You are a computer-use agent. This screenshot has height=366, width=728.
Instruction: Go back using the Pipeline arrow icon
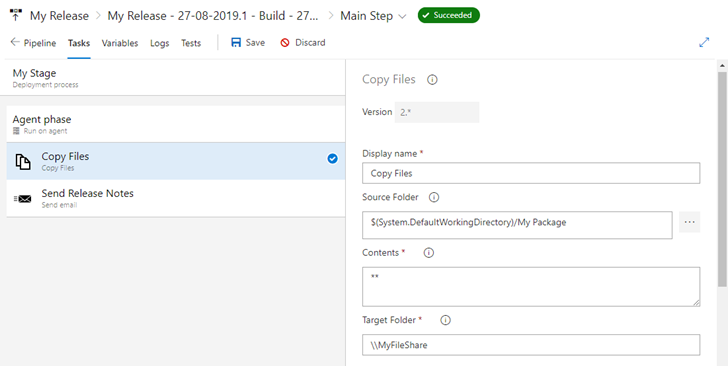[x=15, y=42]
